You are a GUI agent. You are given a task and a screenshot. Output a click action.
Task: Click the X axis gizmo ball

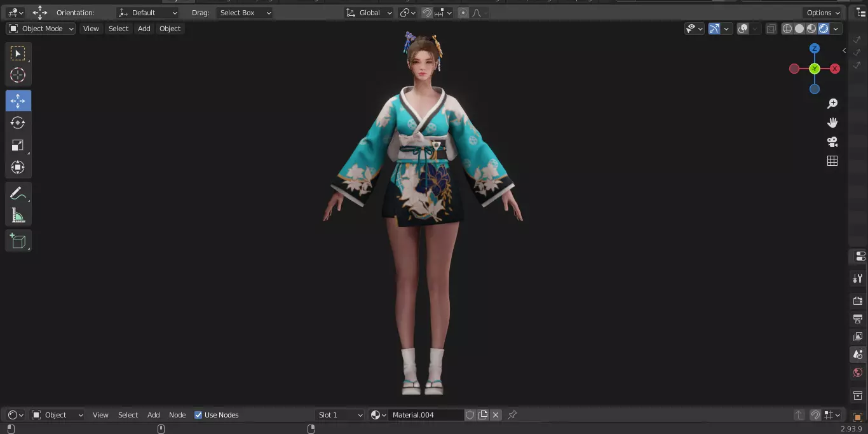[x=835, y=69]
